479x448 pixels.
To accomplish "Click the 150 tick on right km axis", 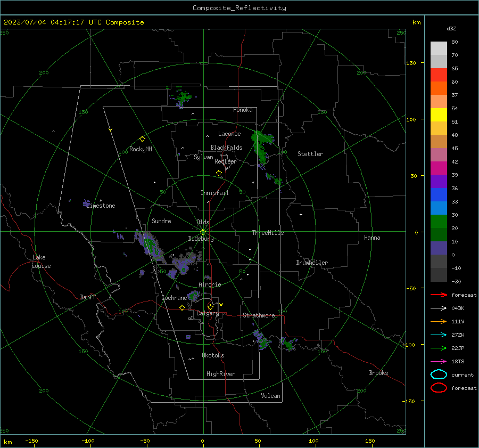I will click(x=411, y=63).
